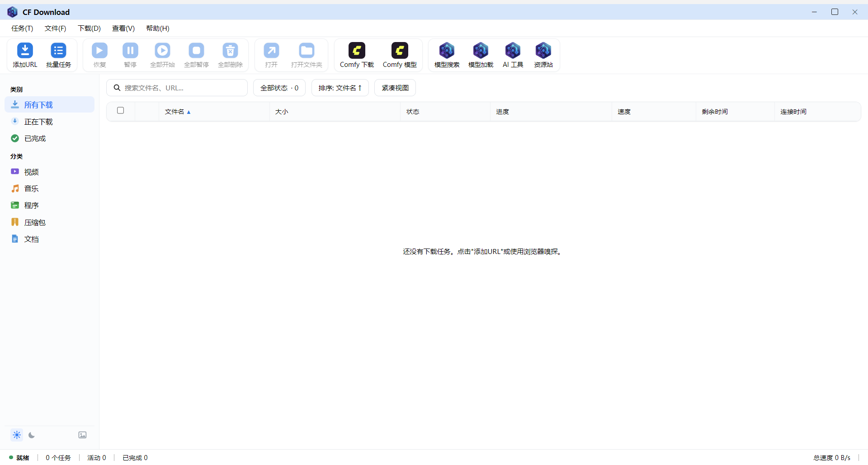
Task: Filter by 音乐 category
Action: click(50, 188)
